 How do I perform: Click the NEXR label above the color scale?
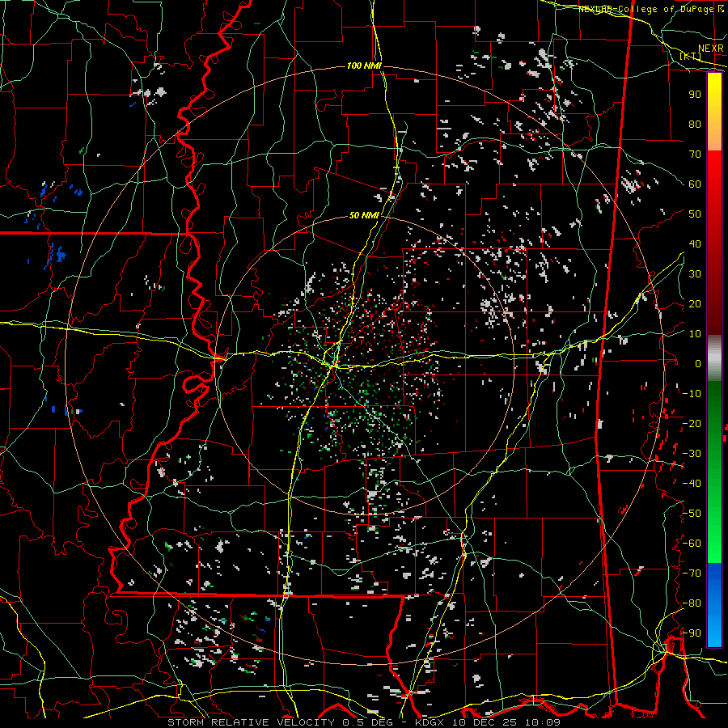710,49
